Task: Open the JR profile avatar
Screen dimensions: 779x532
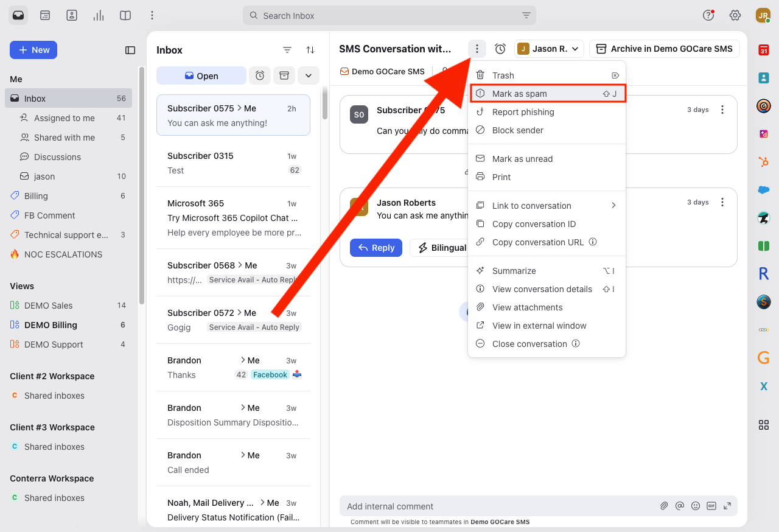Action: 763,15
